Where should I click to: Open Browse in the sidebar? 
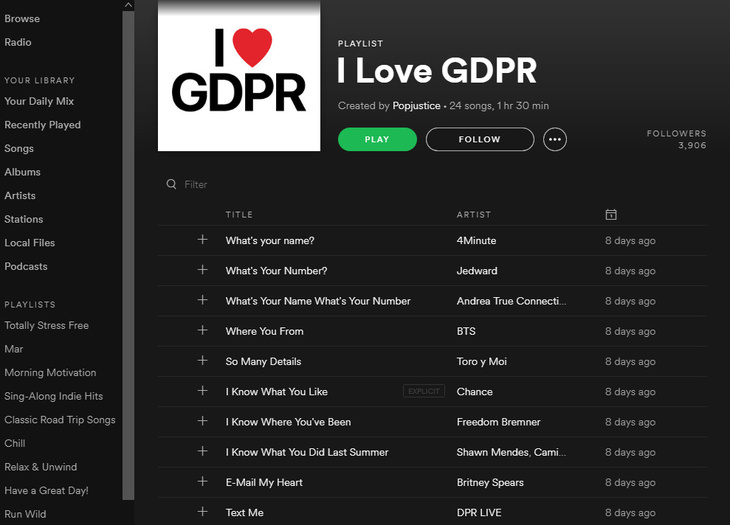22,19
